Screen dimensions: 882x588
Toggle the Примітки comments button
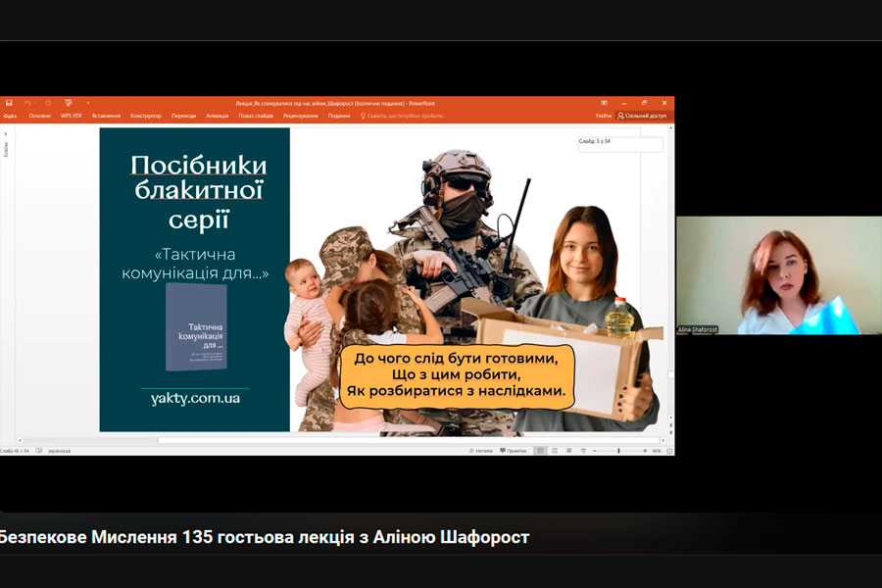513,451
